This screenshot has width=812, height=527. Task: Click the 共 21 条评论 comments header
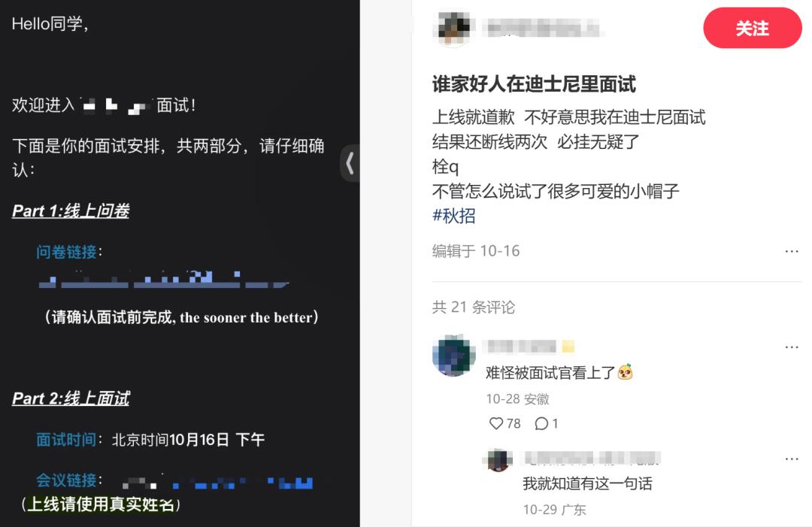tap(474, 307)
